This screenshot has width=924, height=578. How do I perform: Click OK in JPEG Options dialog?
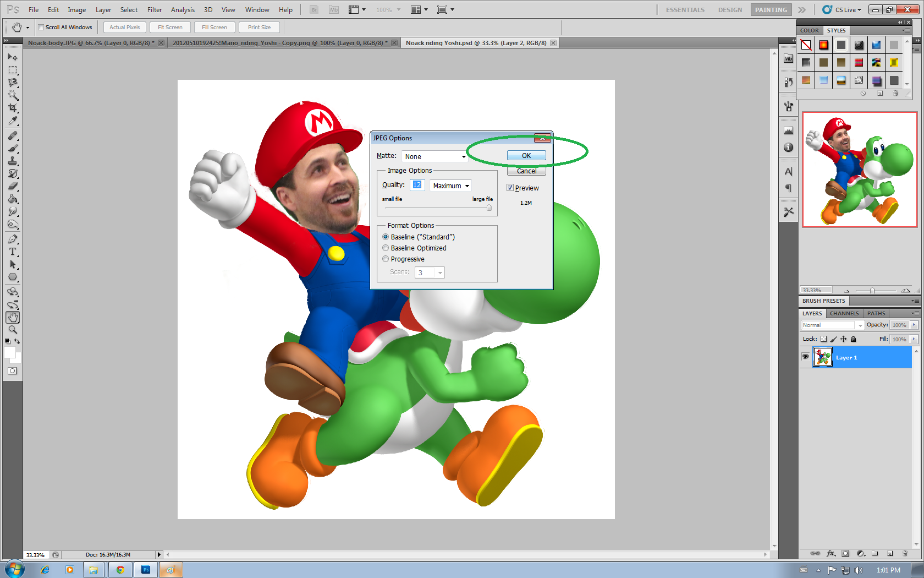tap(526, 156)
